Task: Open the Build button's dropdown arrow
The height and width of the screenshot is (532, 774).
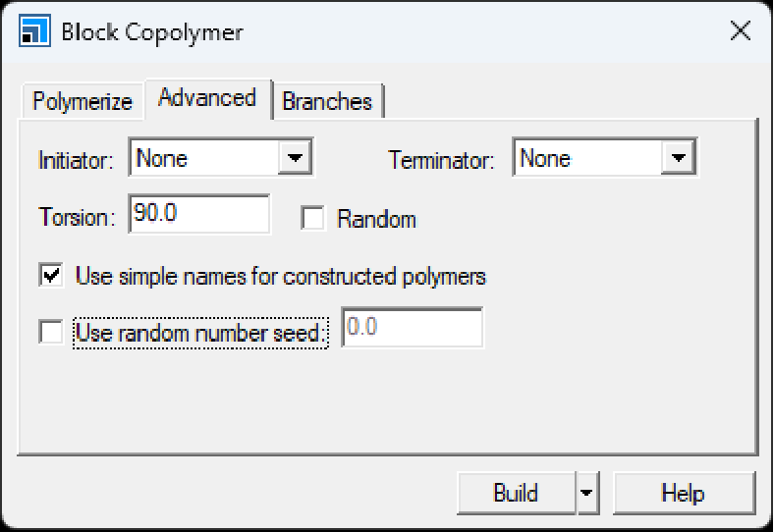Action: tap(586, 493)
